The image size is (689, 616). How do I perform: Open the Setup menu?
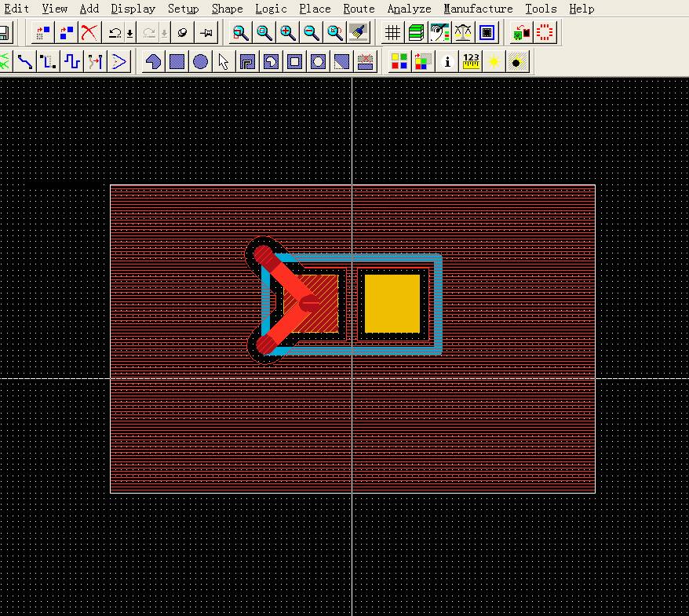(x=183, y=9)
